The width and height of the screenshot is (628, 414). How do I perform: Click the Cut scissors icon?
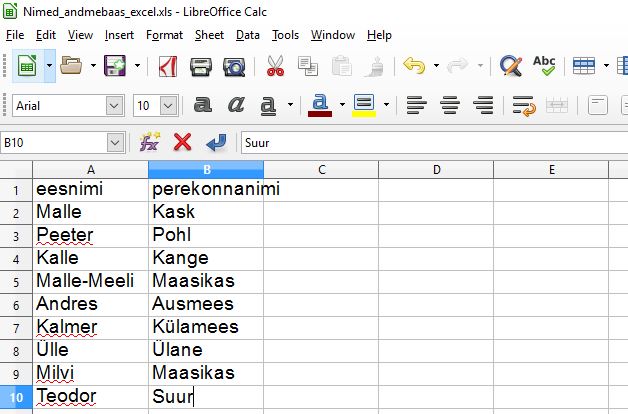coord(275,66)
